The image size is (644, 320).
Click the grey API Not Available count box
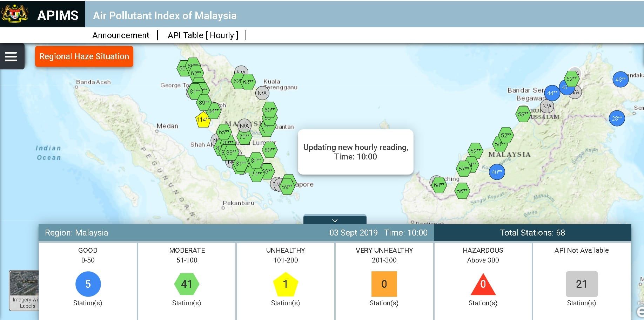click(x=582, y=284)
